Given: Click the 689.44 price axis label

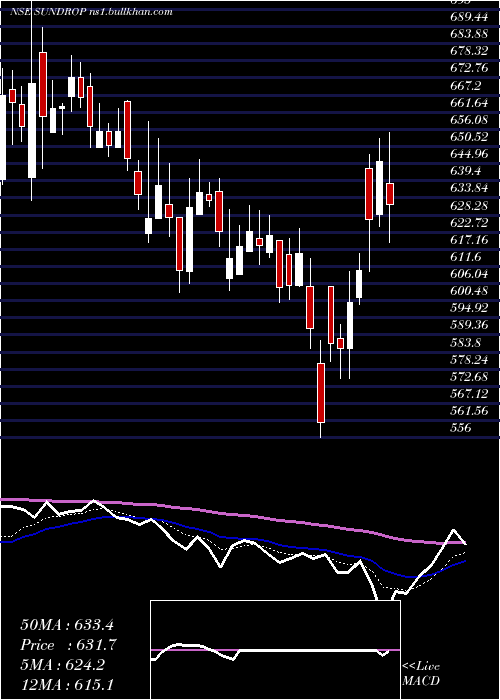Looking at the screenshot, I should point(469,17).
